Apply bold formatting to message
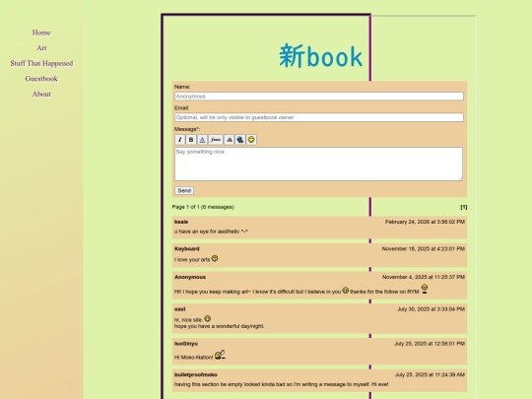The height and width of the screenshot is (399, 532). pos(191,140)
